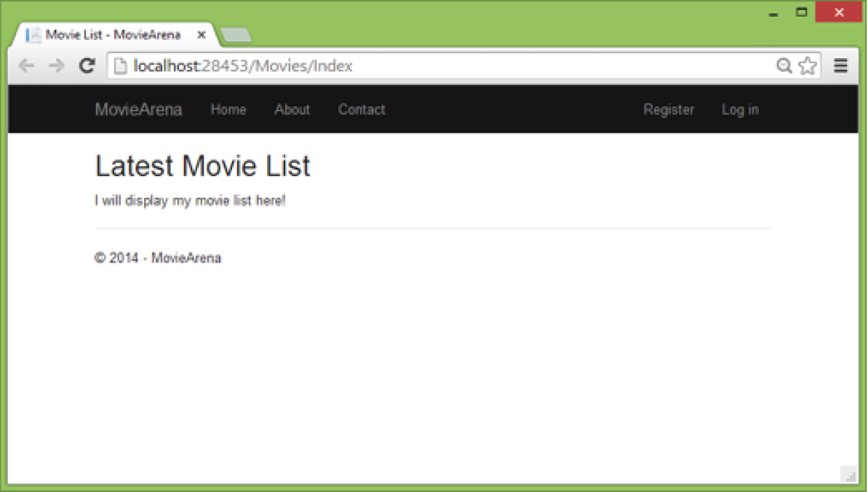Click the page icon in the address bar
Image resolution: width=868 pixels, height=492 pixels.
120,66
